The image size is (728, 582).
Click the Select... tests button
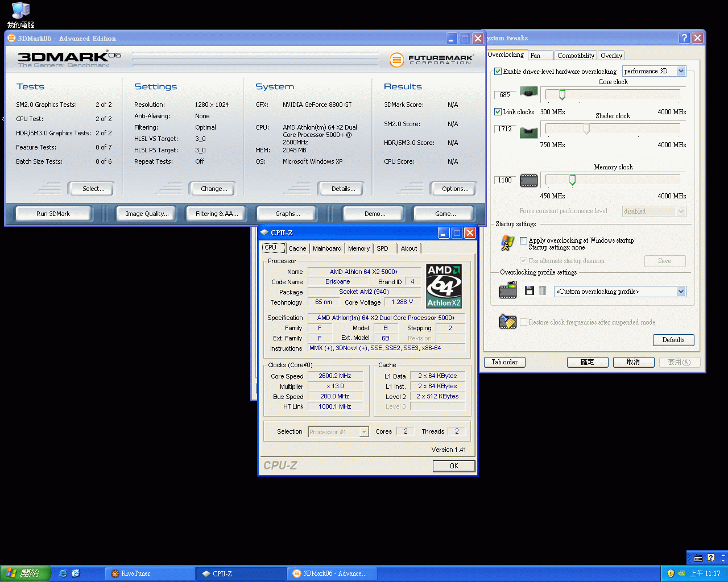pyautogui.click(x=93, y=189)
